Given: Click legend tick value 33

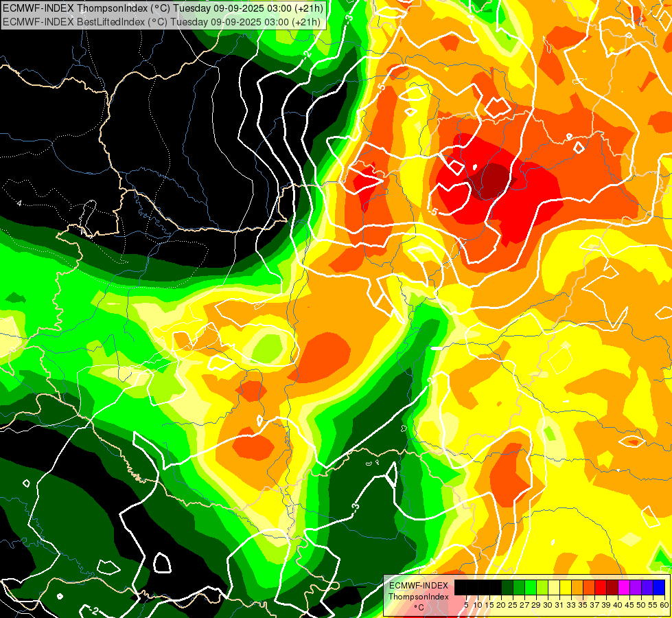Looking at the screenshot, I should [x=571, y=605].
